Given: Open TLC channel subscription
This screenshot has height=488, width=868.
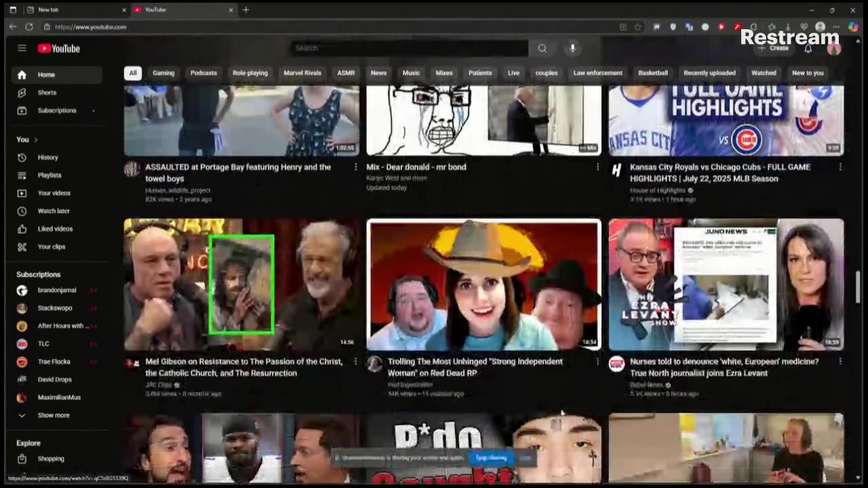Looking at the screenshot, I should [57, 344].
